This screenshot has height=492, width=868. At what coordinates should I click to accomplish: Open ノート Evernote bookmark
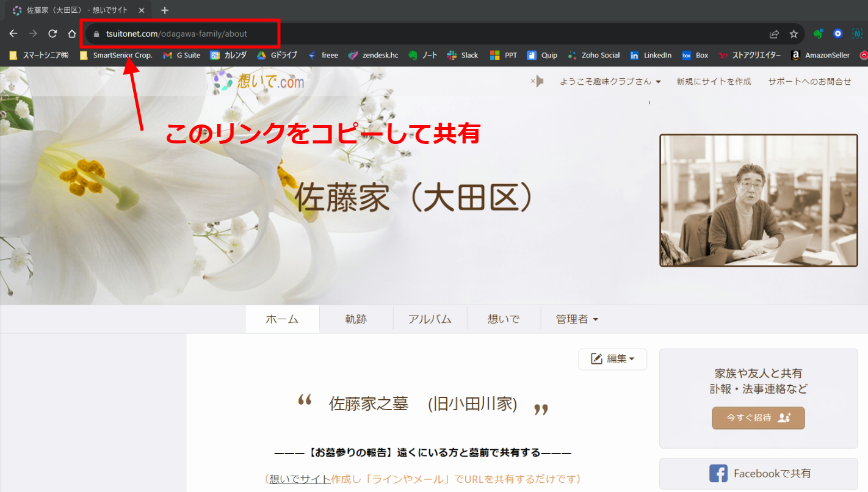(x=423, y=55)
